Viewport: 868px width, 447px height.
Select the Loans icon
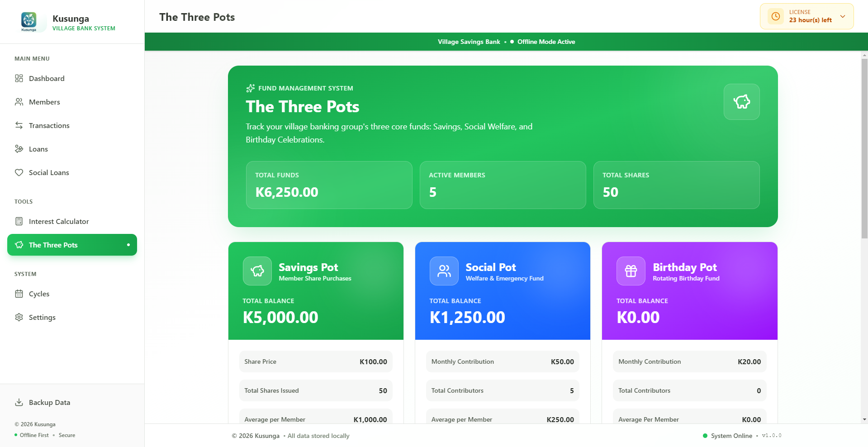click(x=19, y=149)
